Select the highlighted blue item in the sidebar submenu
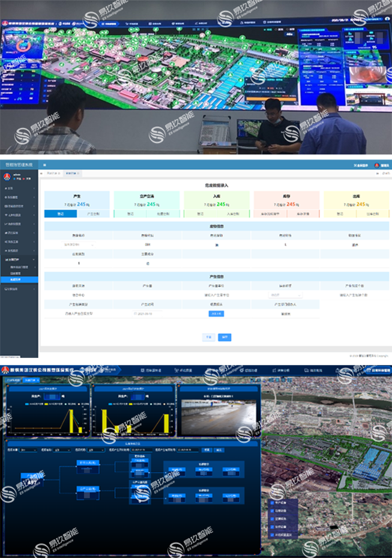 (19, 280)
